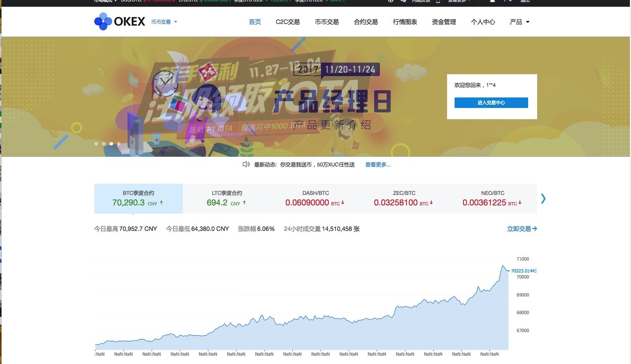Click the speaker icon beside 最新动态
This screenshot has width=631, height=364.
click(x=246, y=164)
